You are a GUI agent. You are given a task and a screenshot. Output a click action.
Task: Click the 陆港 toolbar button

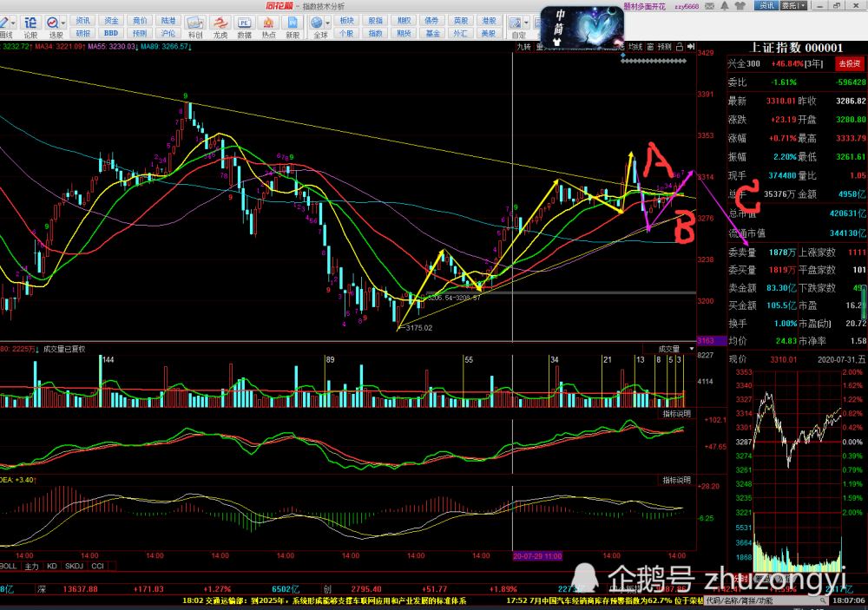point(168,21)
